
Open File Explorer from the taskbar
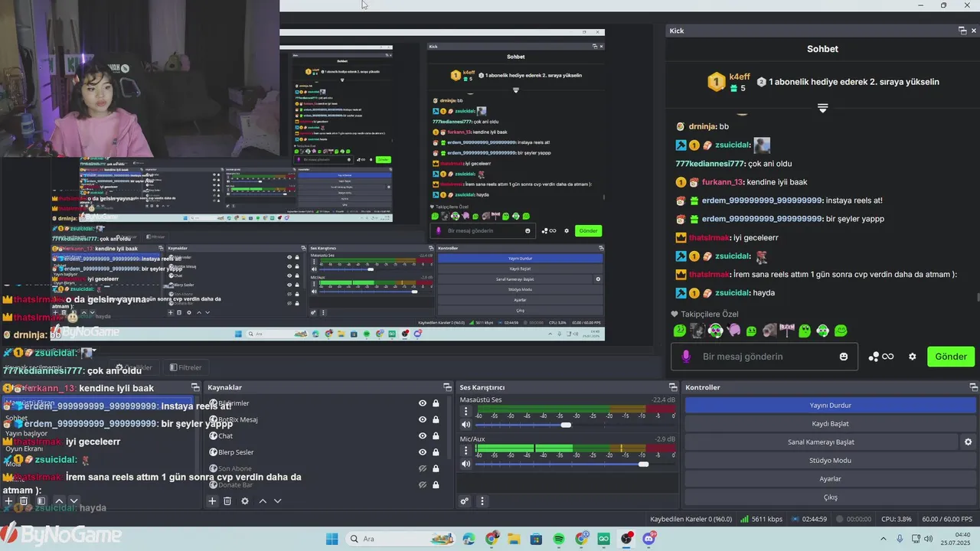point(514,539)
